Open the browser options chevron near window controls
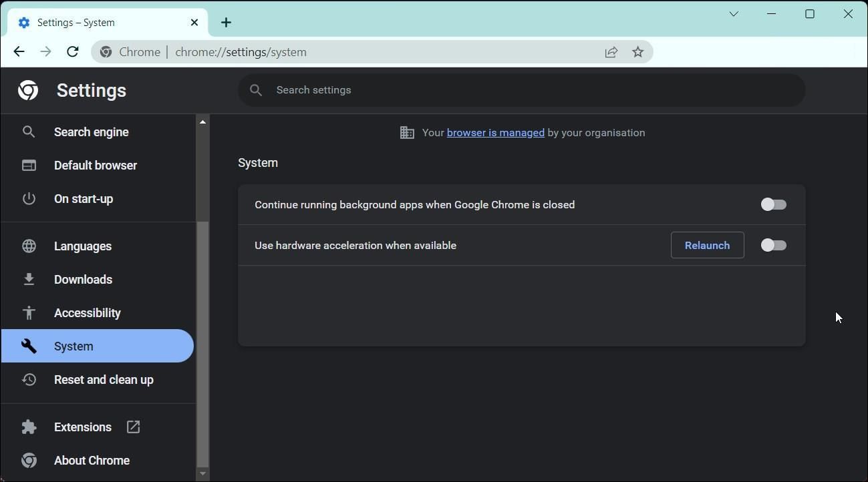 (733, 13)
